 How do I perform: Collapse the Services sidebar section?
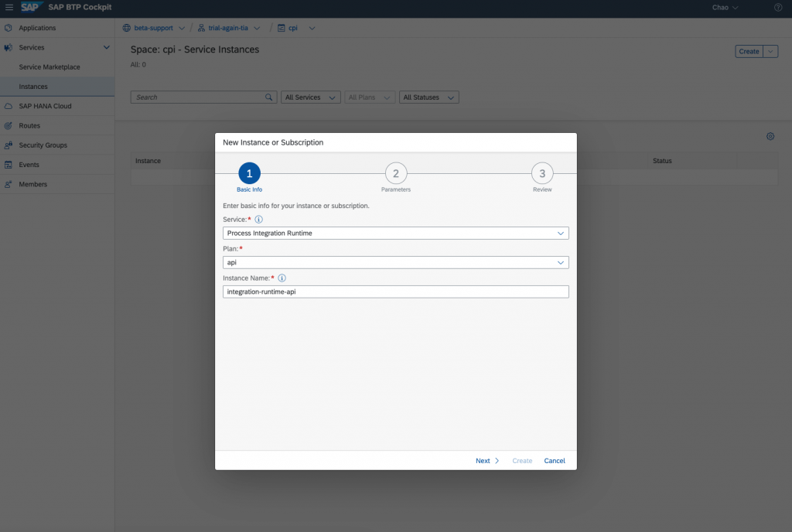(107, 47)
